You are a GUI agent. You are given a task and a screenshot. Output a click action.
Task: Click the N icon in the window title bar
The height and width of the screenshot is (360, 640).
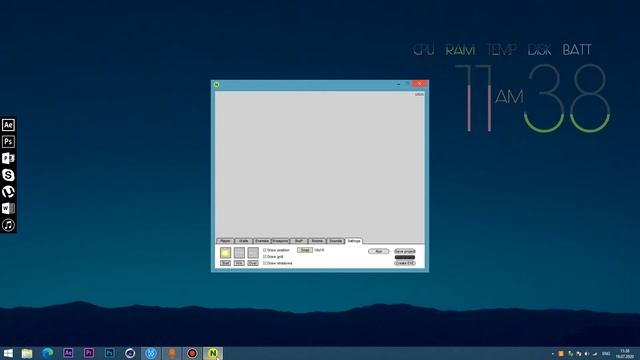pos(217,84)
